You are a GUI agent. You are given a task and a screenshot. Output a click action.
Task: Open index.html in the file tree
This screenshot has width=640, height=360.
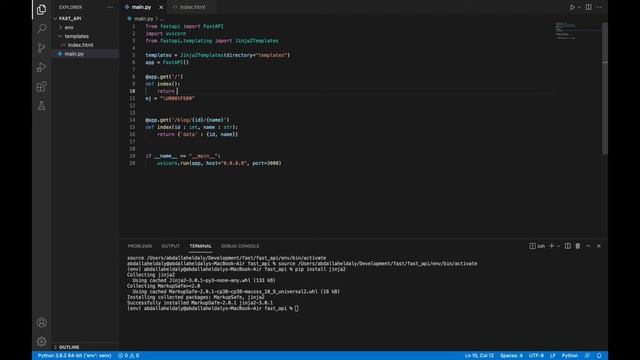click(x=80, y=45)
